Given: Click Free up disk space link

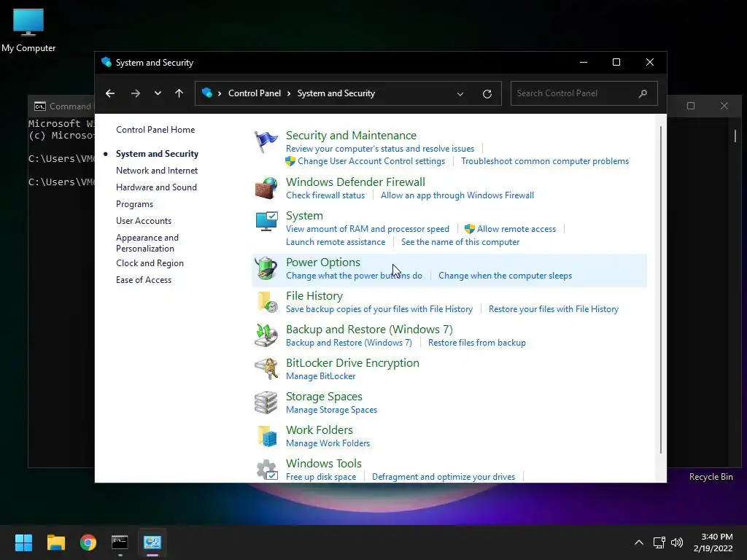Looking at the screenshot, I should click(x=321, y=477).
